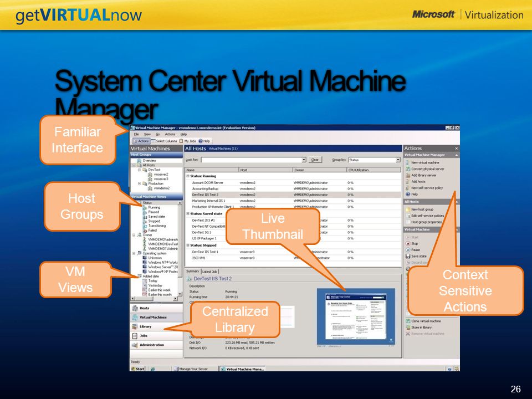Image resolution: width=532 pixels, height=399 pixels.
Task: Select the Earlier this week filter
Action: [159, 290]
